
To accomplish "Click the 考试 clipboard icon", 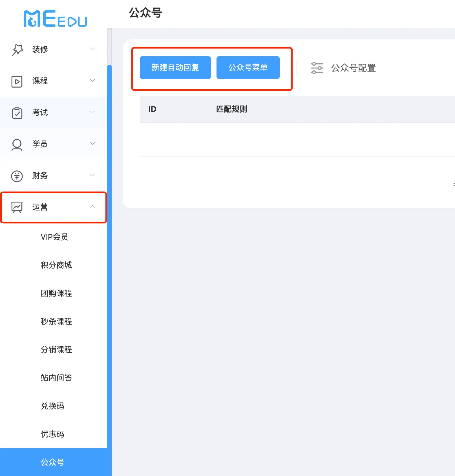I will tap(17, 113).
